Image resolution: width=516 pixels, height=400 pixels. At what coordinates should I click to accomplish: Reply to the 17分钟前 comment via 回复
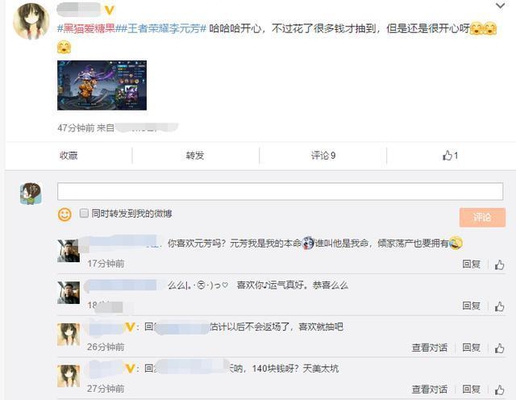coord(471,264)
